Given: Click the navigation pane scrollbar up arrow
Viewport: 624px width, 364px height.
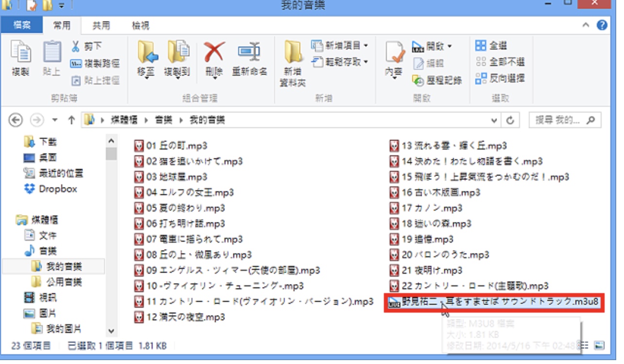Looking at the screenshot, I should 111,141.
